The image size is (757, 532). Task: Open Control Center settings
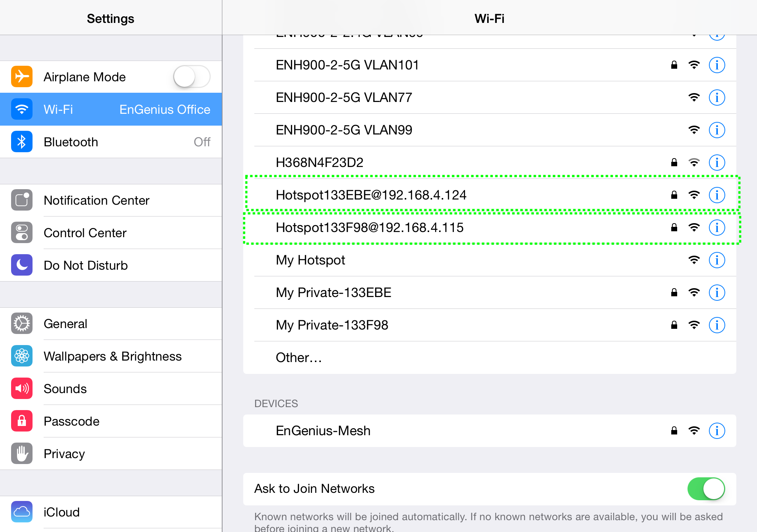[111, 233]
